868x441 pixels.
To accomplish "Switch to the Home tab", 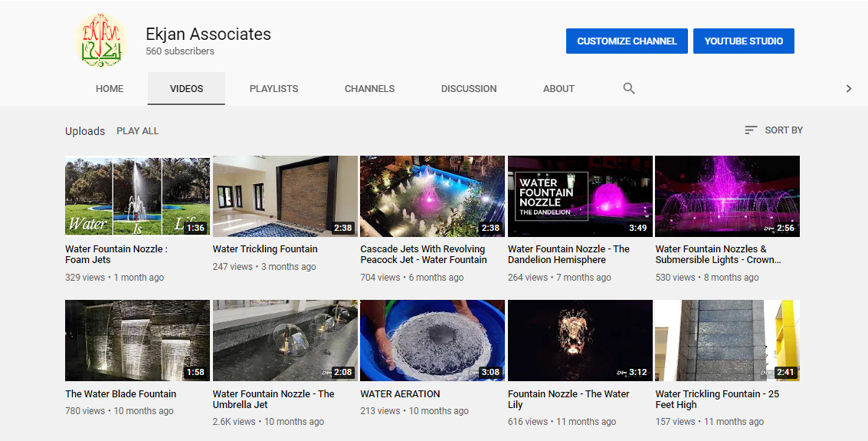I will click(x=110, y=89).
